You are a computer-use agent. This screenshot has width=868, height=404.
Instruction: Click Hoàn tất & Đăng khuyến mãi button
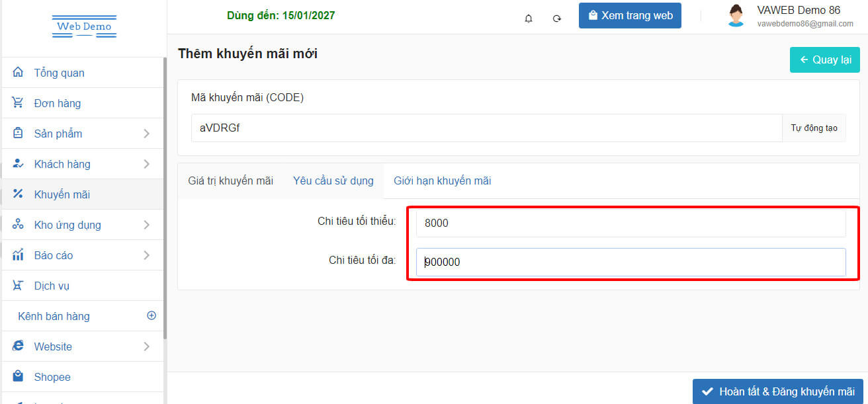pyautogui.click(x=777, y=391)
